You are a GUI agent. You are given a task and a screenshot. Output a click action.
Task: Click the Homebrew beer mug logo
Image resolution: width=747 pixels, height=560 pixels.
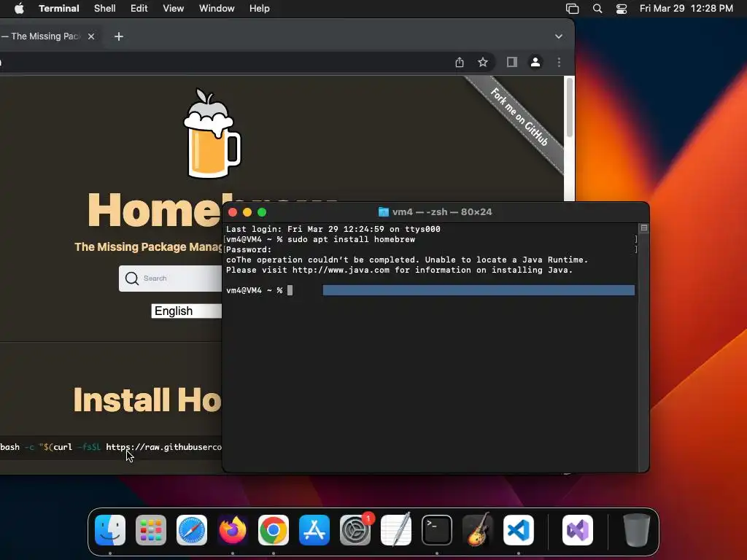212,134
